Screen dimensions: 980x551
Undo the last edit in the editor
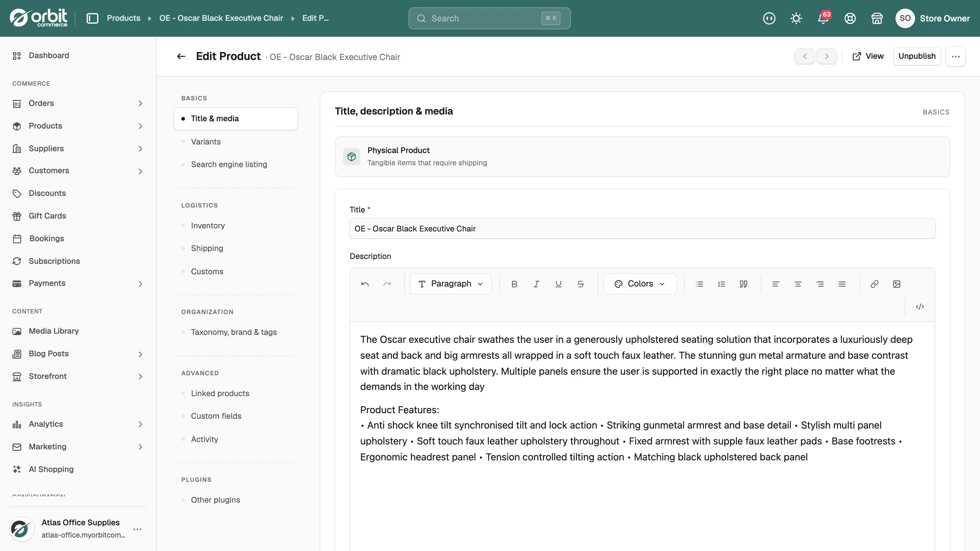(x=365, y=284)
